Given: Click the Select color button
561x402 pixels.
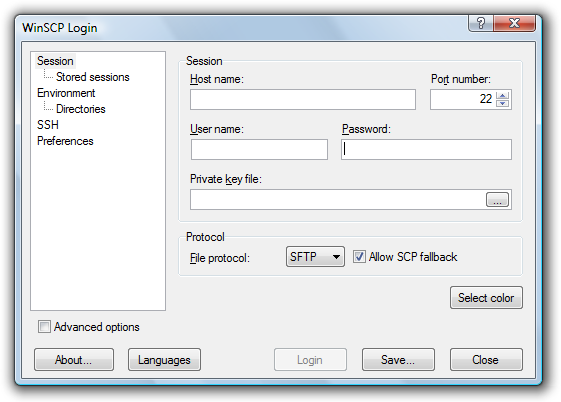Looking at the screenshot, I should click(486, 298).
